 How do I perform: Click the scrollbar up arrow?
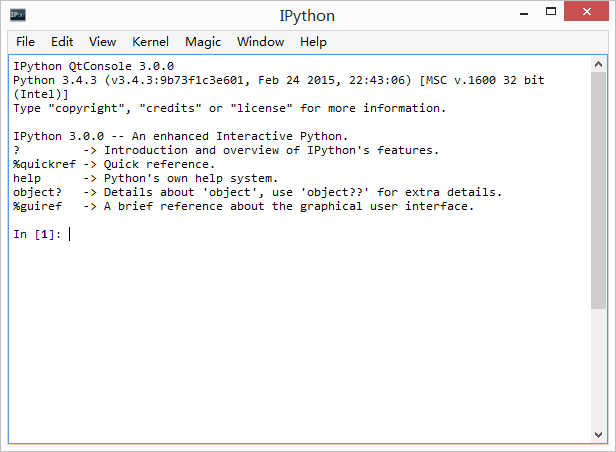(598, 62)
